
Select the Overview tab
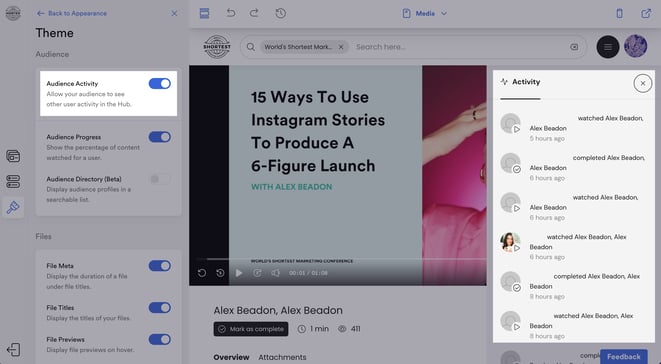coord(231,357)
